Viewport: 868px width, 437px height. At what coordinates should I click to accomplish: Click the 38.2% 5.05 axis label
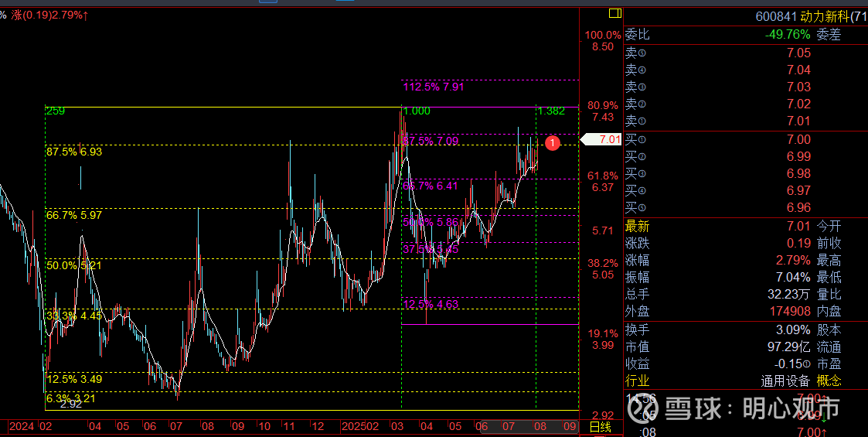pos(603,268)
